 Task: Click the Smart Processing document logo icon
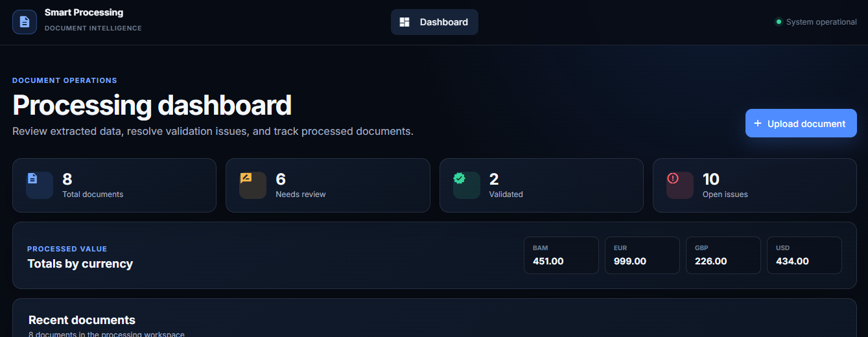(25, 22)
